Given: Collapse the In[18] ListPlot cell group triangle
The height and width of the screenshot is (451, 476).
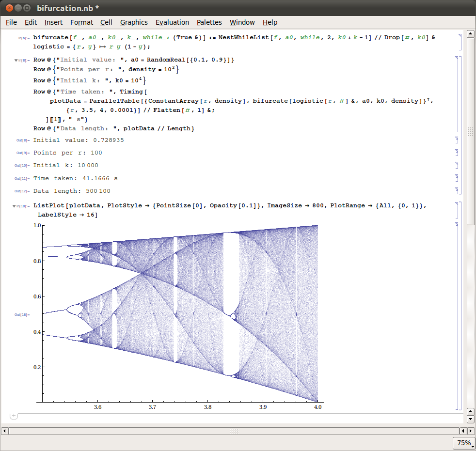Looking at the screenshot, I should coord(17,206).
